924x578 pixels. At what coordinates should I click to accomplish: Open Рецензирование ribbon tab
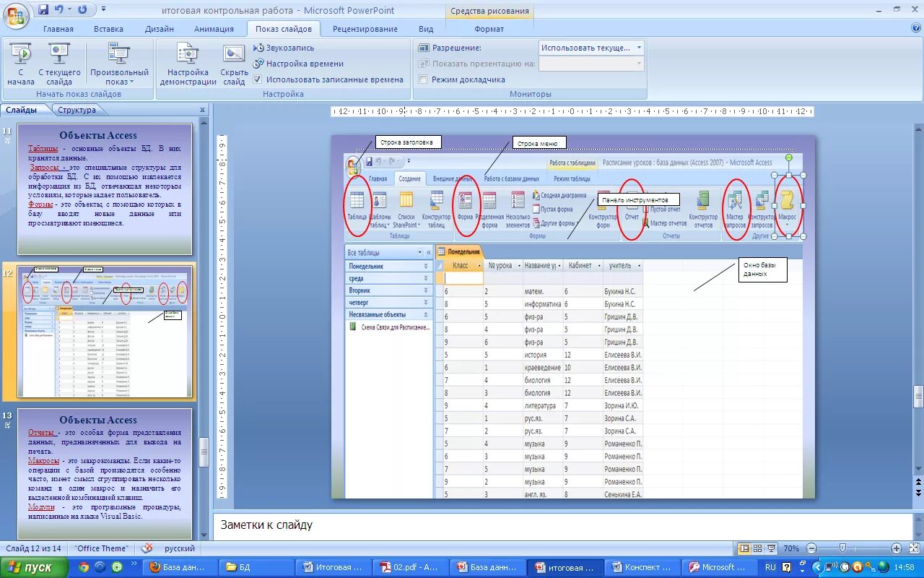point(365,29)
